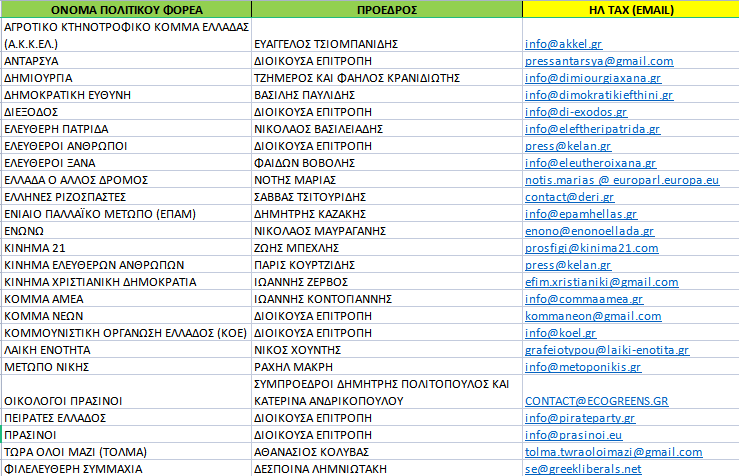This screenshot has width=739, height=476.
Task: Open the info@dimiourgiaxana.gr link
Action: click(593, 78)
